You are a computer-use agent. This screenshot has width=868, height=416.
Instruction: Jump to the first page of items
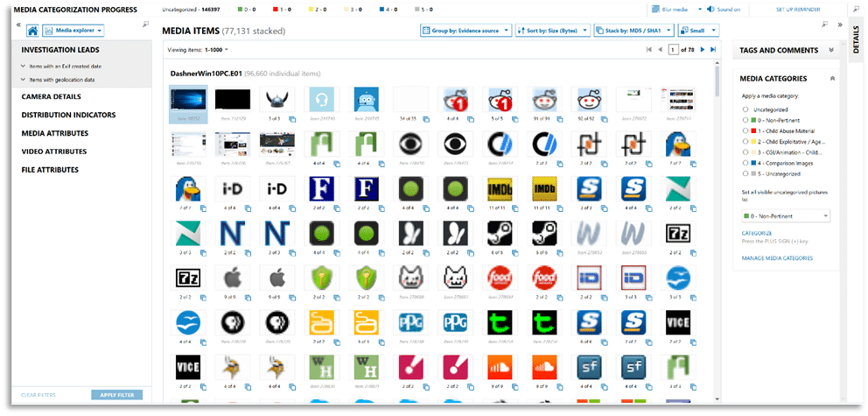tap(648, 50)
